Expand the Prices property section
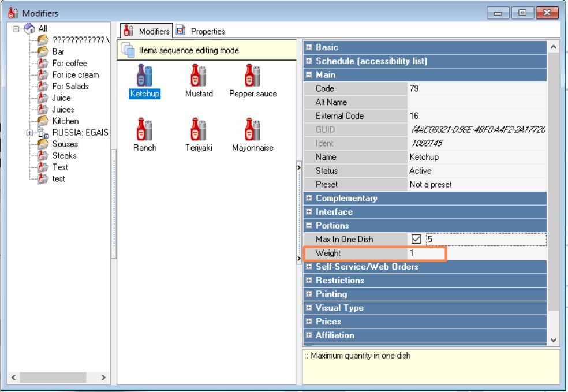This screenshot has height=392, width=568. (x=309, y=322)
